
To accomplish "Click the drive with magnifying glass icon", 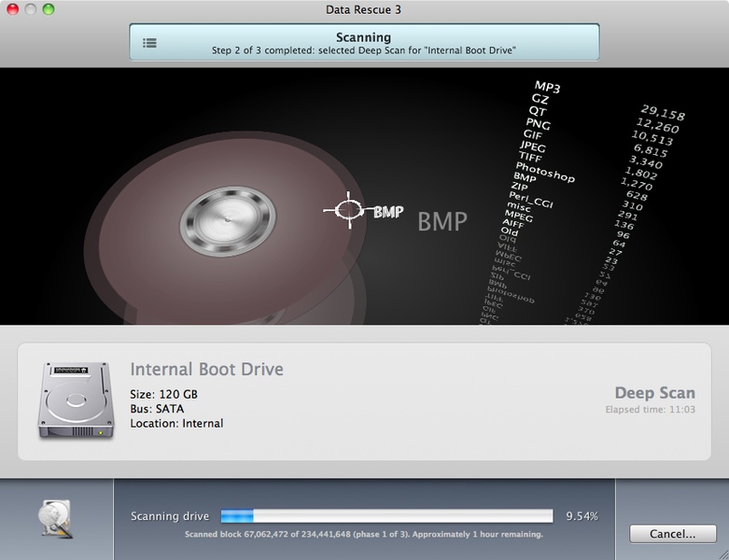I will tap(54, 518).
